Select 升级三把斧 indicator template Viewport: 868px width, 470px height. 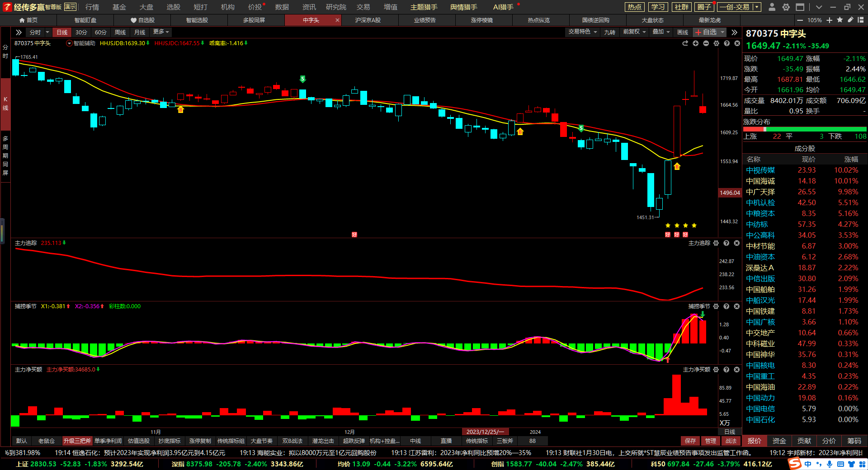coord(77,441)
